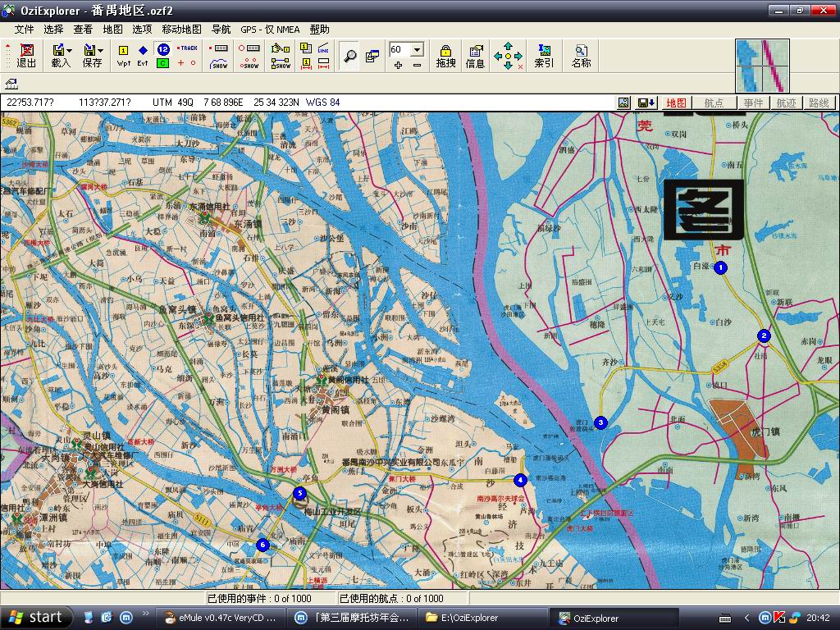Click the picture icon beside coordinate bar
This screenshot has height=630, width=840.
[623, 103]
